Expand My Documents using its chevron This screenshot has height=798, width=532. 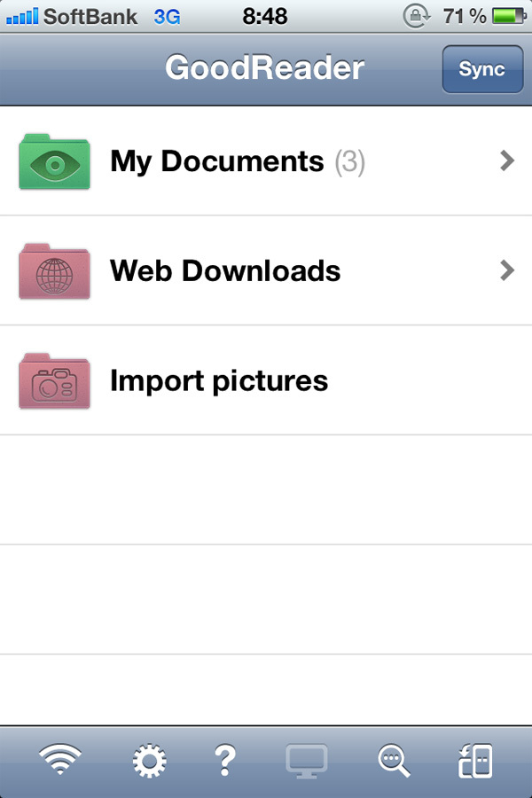pyautogui.click(x=507, y=160)
